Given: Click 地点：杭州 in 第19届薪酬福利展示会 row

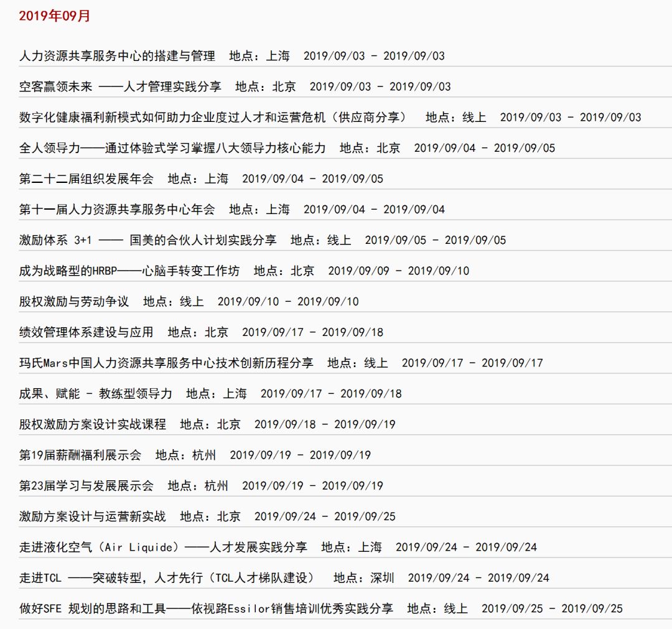Looking at the screenshot, I should point(185,455).
